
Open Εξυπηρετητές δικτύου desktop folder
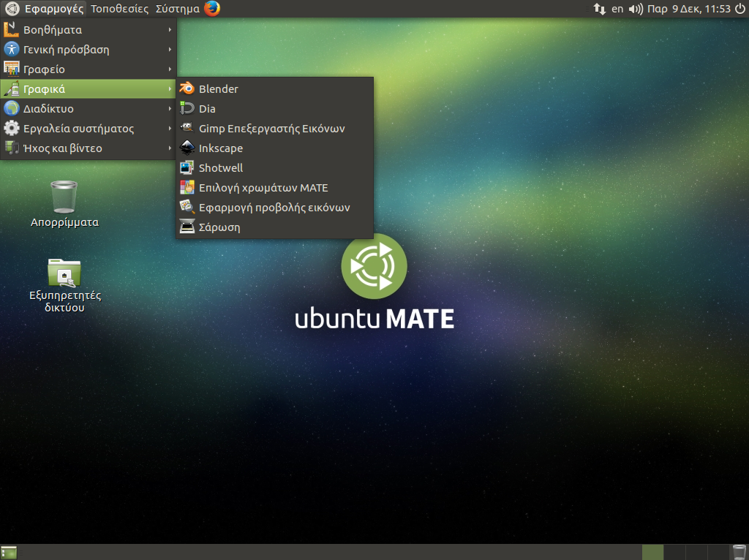pyautogui.click(x=64, y=274)
